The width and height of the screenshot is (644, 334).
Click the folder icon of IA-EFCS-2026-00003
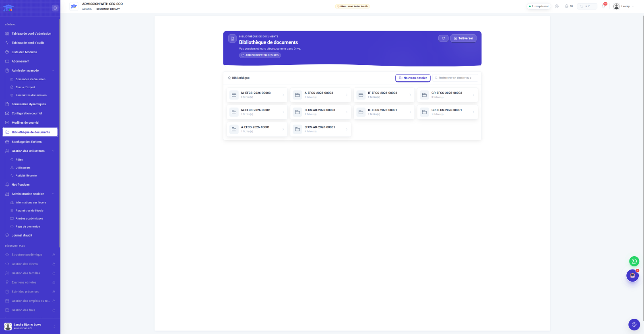coord(234,95)
